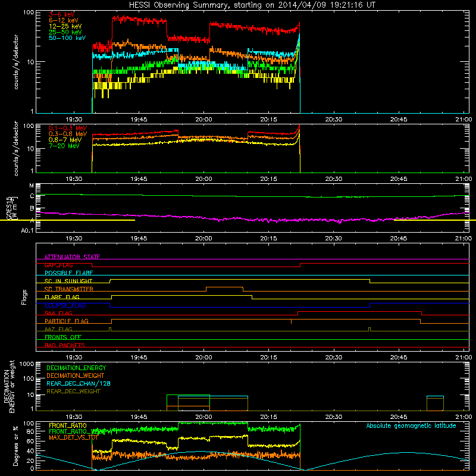This screenshot has height=476, width=476.
Task: Click the Absolute geomagnetic latitude label
Action: click(x=411, y=425)
